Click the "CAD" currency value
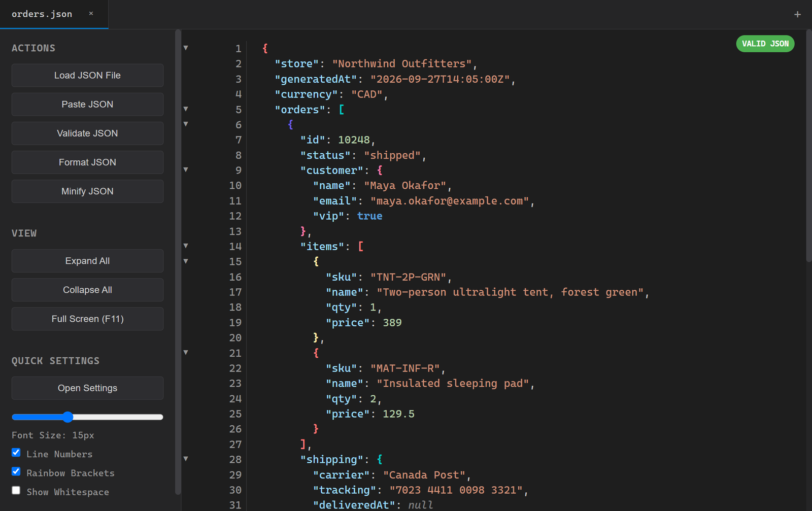Viewport: 812px width, 511px height. tap(367, 94)
